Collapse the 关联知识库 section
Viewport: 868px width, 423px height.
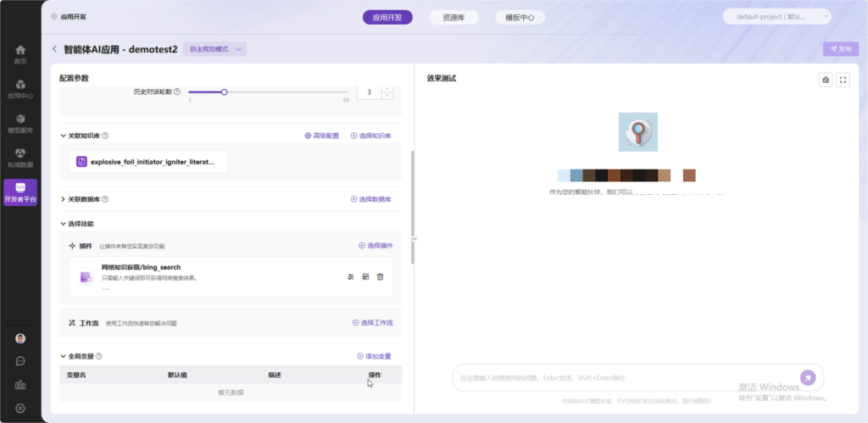pos(63,135)
